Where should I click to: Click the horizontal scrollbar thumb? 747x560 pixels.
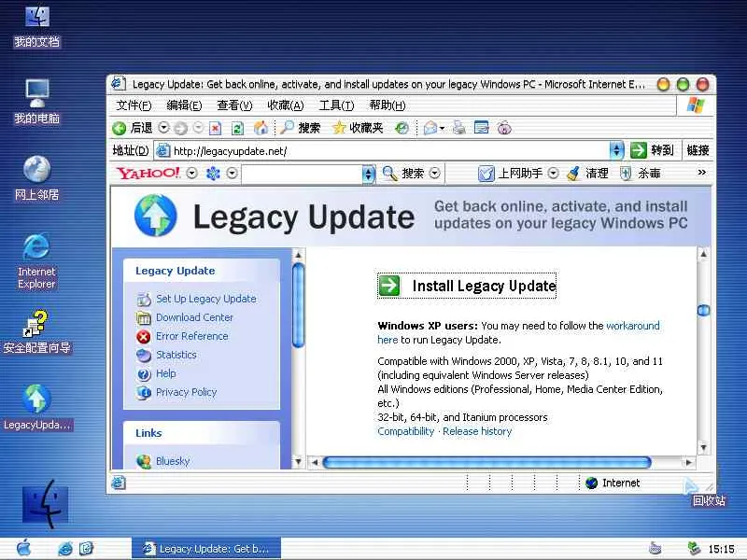coord(486,462)
